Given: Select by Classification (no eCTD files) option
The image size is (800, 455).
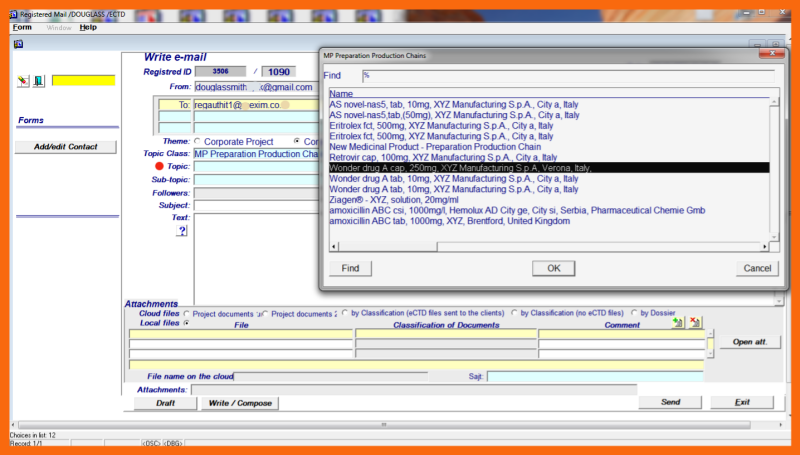Looking at the screenshot, I should pos(514,313).
